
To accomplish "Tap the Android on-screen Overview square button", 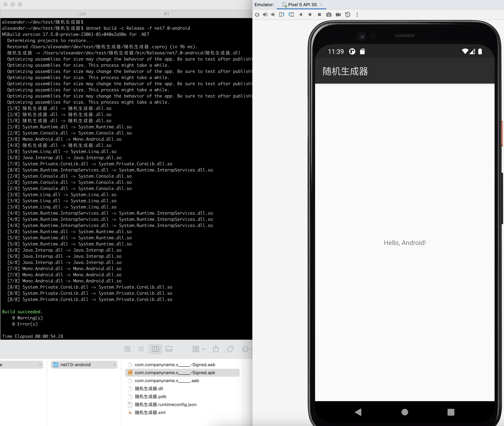I will (x=451, y=412).
